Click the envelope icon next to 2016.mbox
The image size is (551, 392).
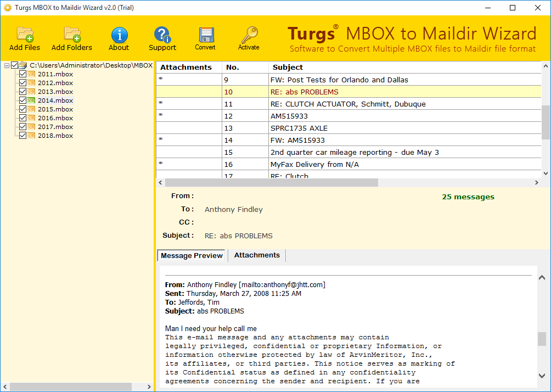31,118
